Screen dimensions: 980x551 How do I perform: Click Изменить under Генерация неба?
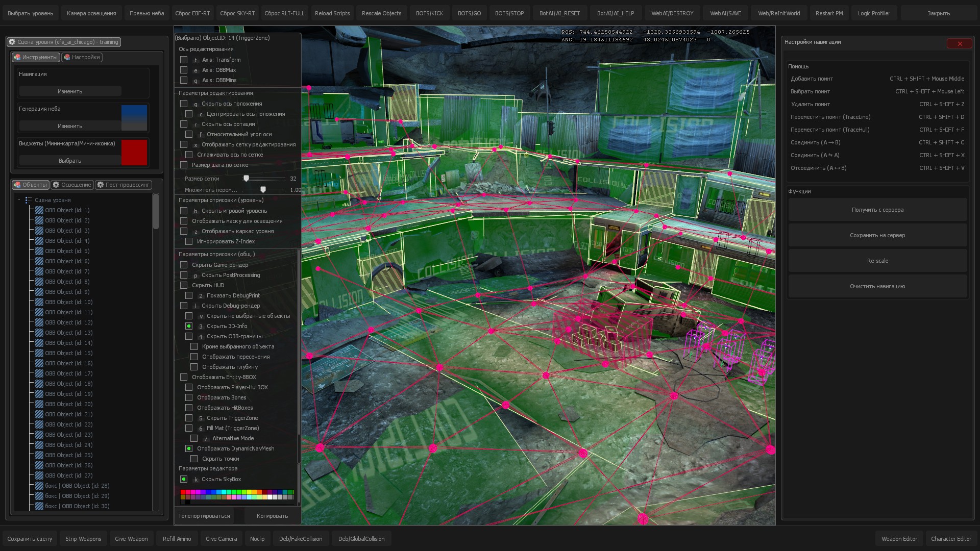70,126
